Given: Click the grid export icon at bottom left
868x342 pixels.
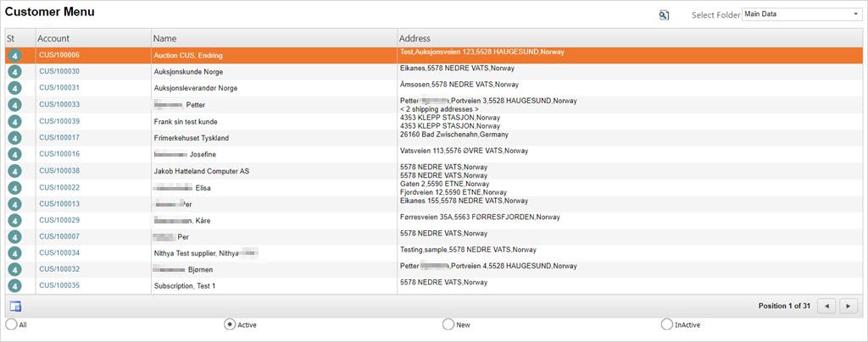Looking at the screenshot, I should [15, 306].
